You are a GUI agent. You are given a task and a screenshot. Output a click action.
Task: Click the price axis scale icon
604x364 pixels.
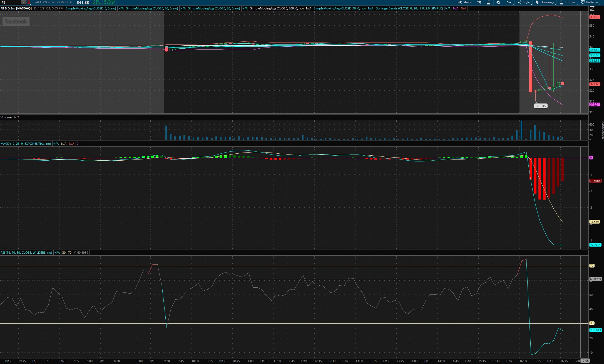(x=592, y=9)
